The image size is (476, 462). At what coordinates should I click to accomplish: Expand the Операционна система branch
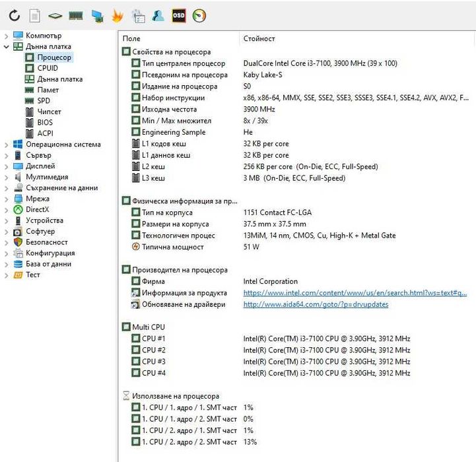click(x=6, y=145)
